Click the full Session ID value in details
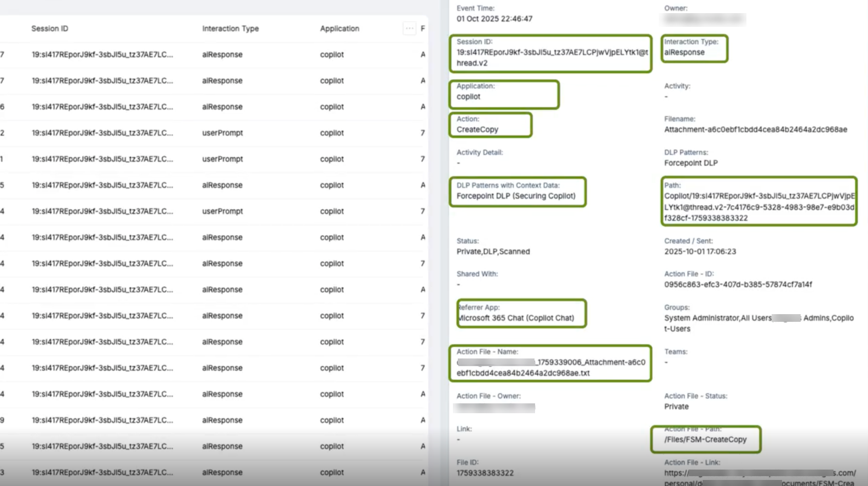868x486 pixels. coord(552,57)
